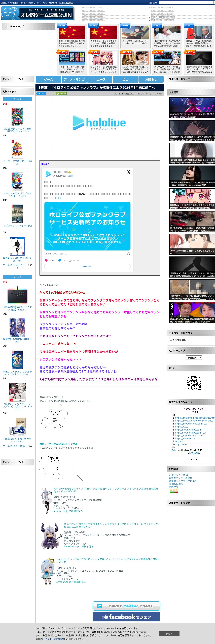Viewport: 215px width, 644px height.
Task: Click the heart like icon on tweet
Action: point(46,260)
